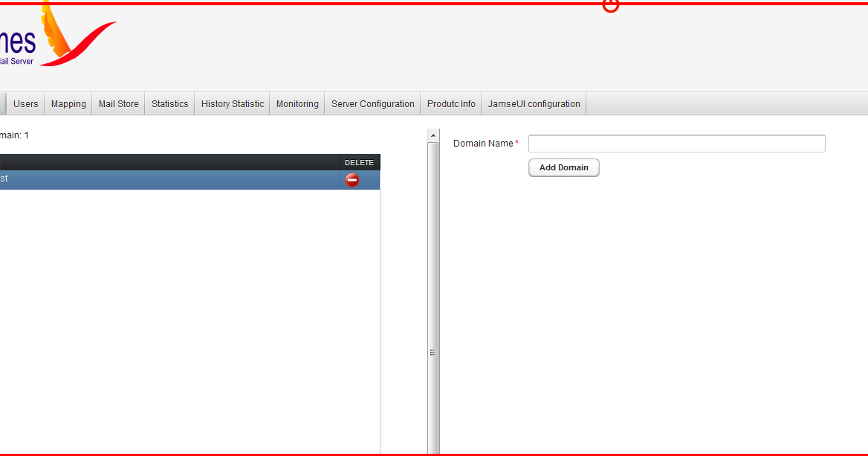This screenshot has height=456, width=868.
Task: Click the scrollbar down arrow
Action: pos(433,449)
